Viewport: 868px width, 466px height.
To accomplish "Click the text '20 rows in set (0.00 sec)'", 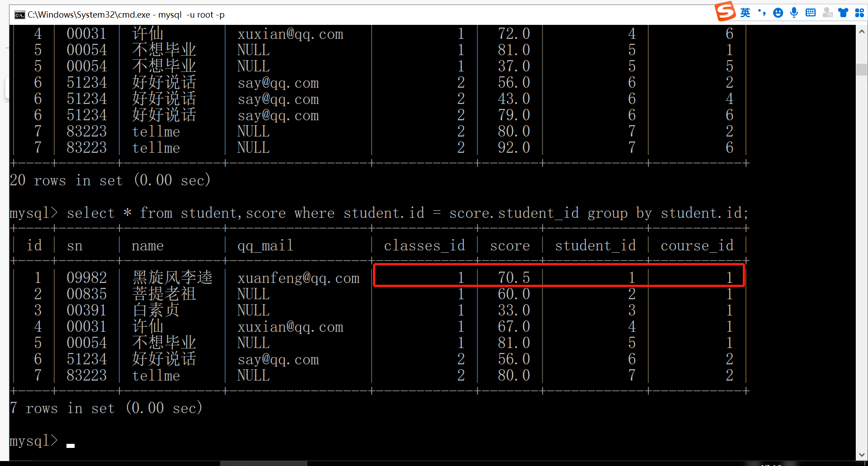I will click(110, 180).
